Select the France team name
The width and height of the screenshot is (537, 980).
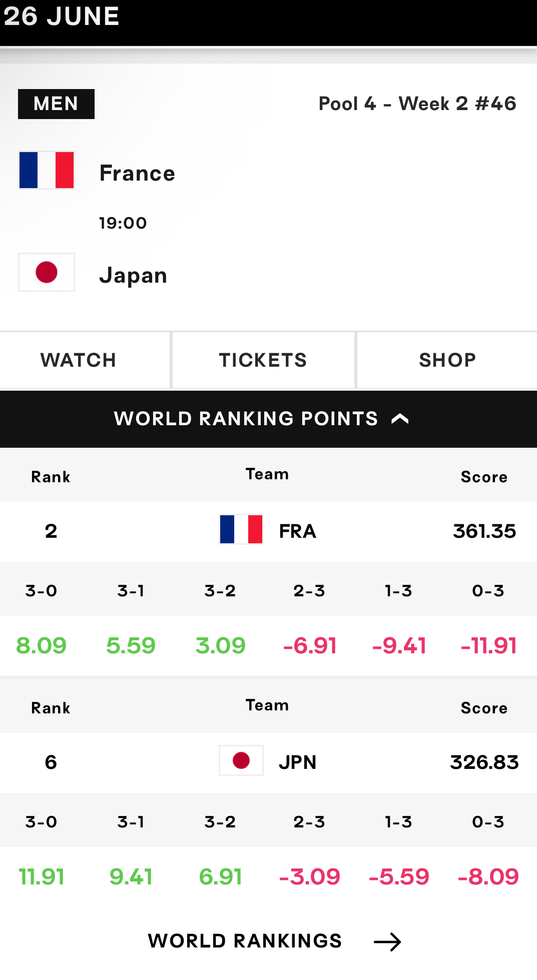point(138,173)
